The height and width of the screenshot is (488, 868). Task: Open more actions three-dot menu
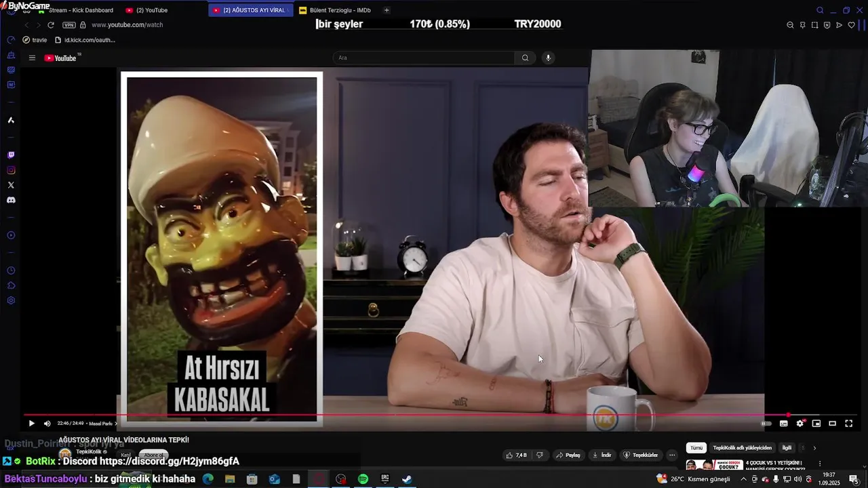click(672, 455)
